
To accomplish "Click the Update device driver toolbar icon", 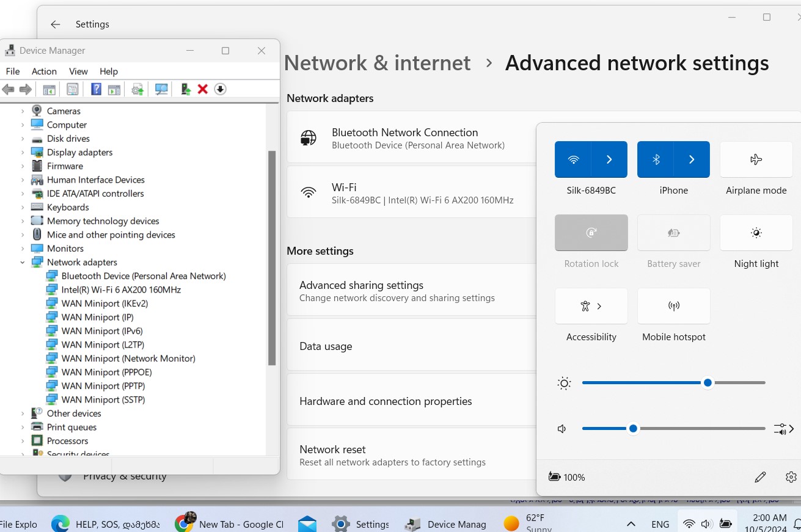I will (186, 90).
